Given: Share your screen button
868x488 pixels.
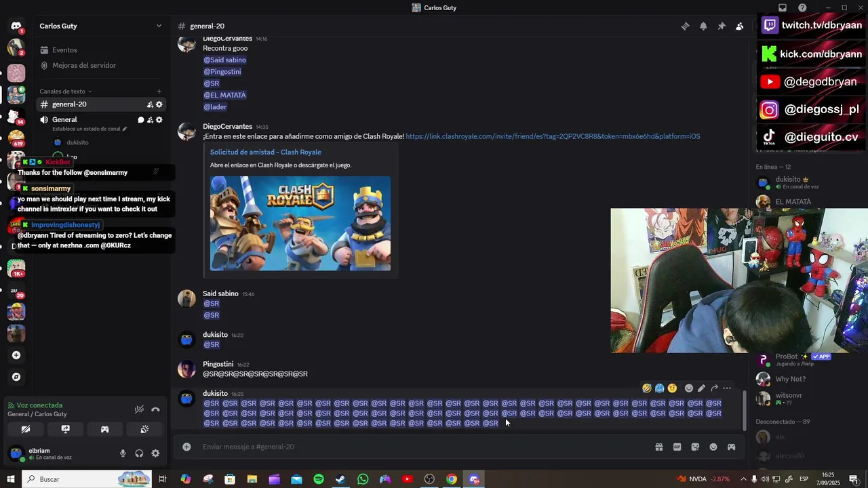Looking at the screenshot, I should (65, 429).
